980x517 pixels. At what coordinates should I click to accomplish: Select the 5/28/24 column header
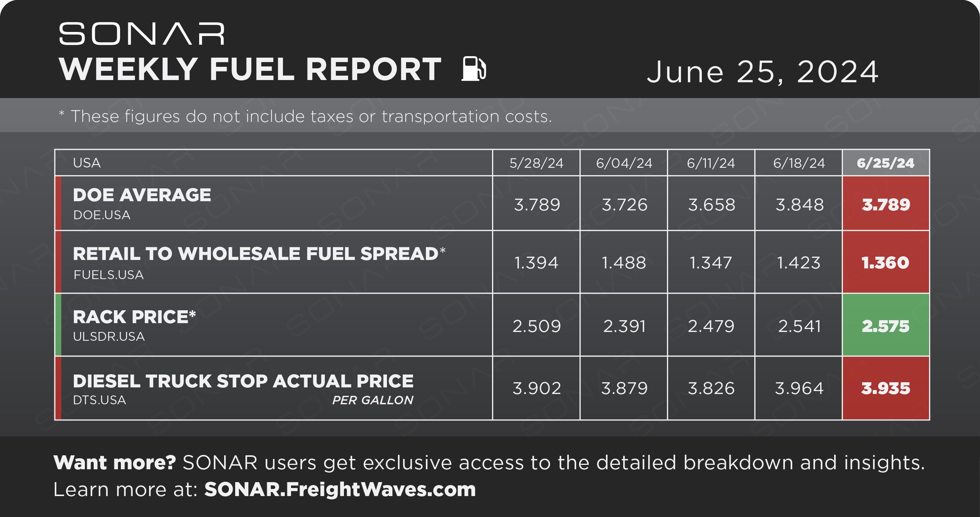click(536, 163)
